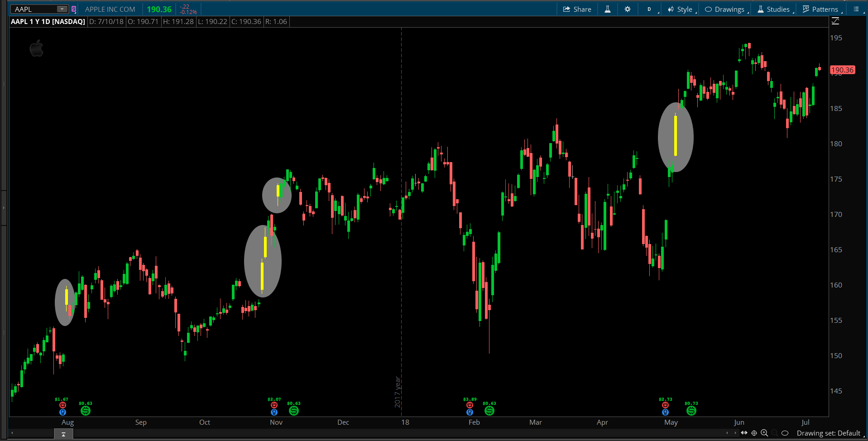This screenshot has width=868, height=441.
Task: Click the 175 price axis label
Action: [x=836, y=179]
